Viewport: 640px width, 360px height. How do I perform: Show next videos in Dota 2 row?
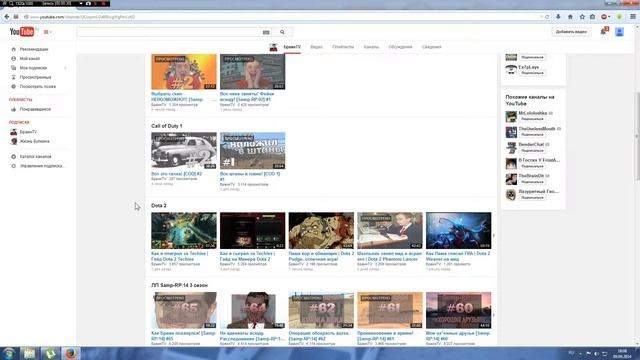point(494,235)
